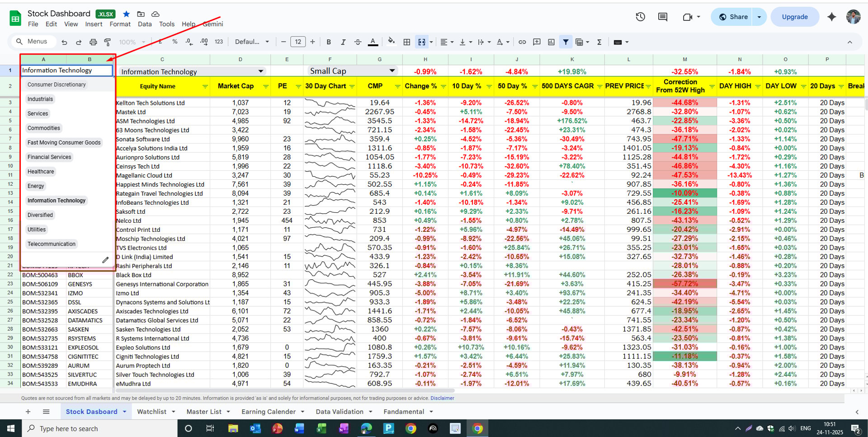Open the comment history panel
Viewport: 868px width, 437px height.
663,17
